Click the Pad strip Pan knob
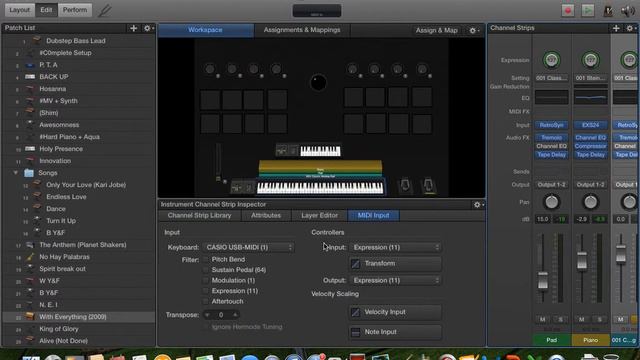The width and height of the screenshot is (640, 360). (x=551, y=202)
